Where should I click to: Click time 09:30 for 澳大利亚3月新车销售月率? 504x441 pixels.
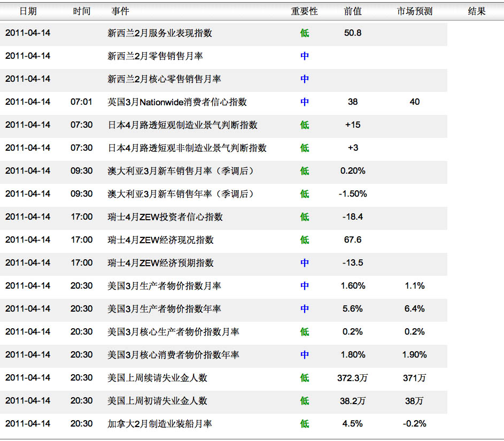pyautogui.click(x=81, y=171)
